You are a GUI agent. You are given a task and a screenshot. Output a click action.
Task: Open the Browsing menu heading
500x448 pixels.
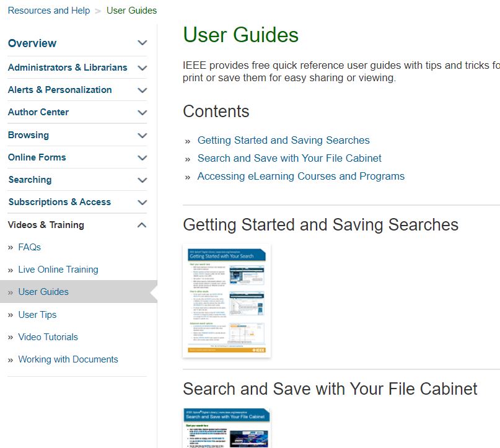(x=29, y=135)
